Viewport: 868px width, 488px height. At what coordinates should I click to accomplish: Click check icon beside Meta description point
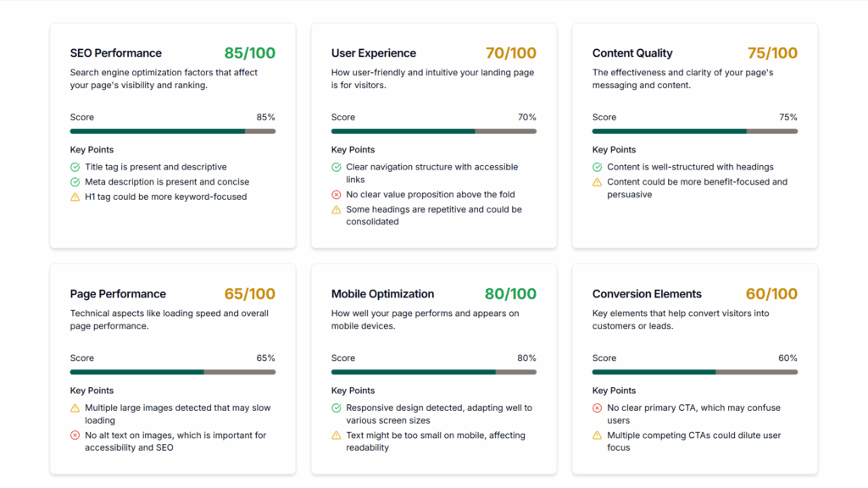(x=75, y=182)
